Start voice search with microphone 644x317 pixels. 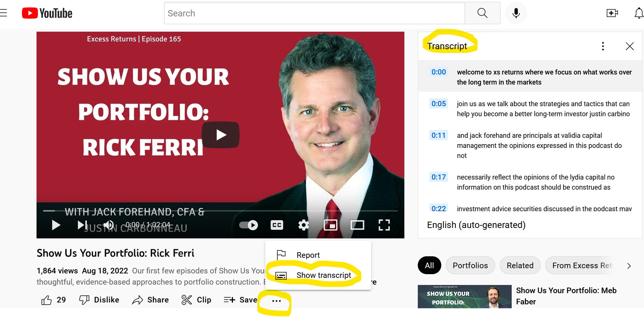516,13
